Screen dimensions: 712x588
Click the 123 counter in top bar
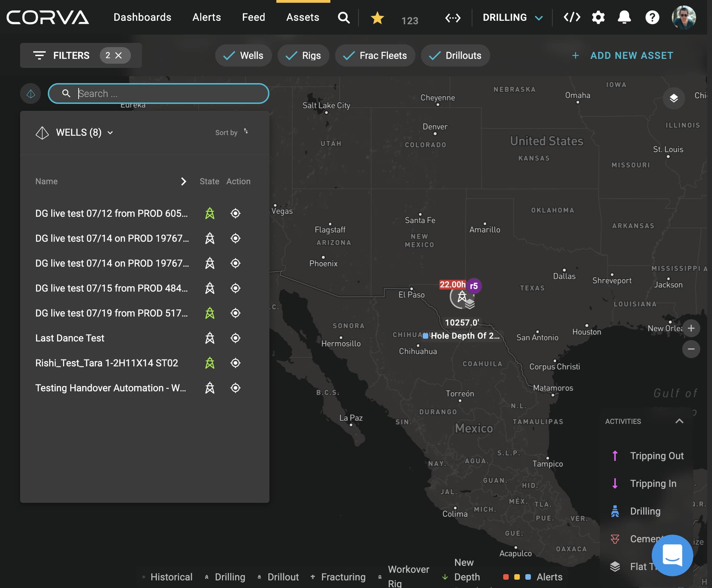coord(410,20)
